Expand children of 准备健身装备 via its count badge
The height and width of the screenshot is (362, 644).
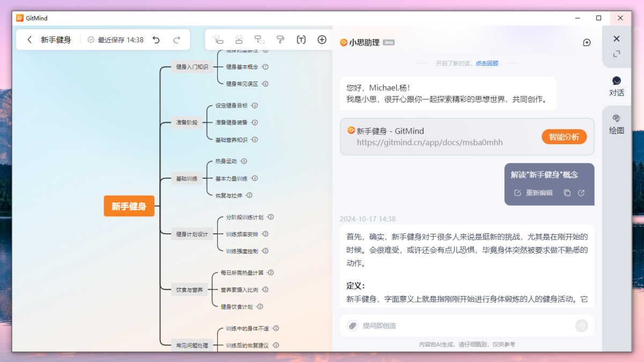[x=254, y=122]
